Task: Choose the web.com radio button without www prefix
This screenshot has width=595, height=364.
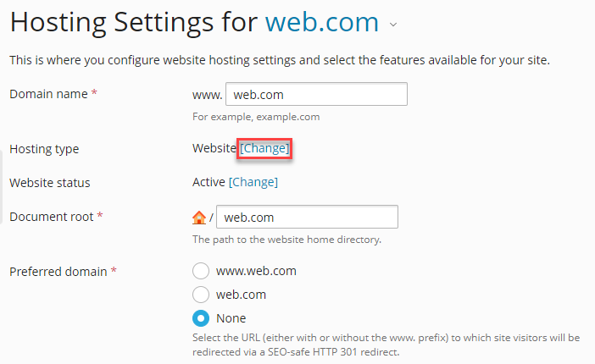Action: (x=201, y=295)
